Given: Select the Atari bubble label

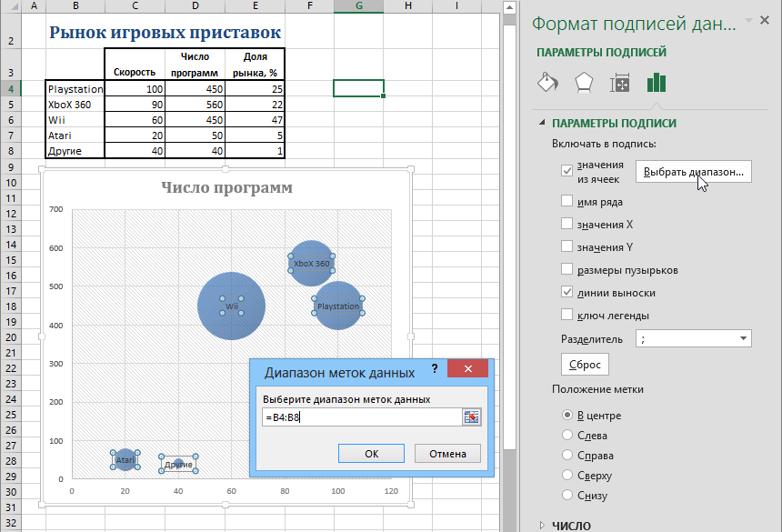Looking at the screenshot, I should point(125,460).
